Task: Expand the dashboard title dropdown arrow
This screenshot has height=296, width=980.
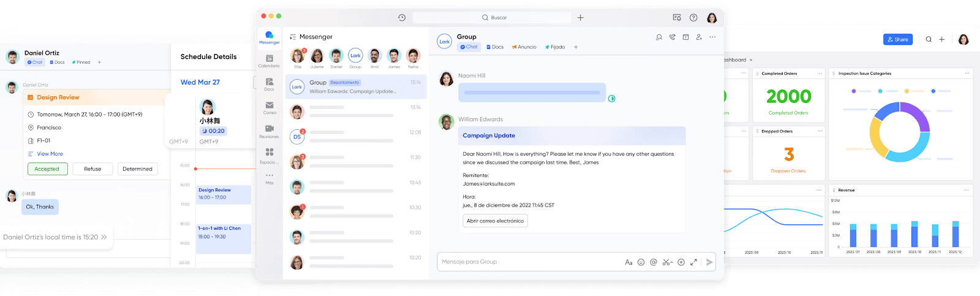Action: [x=751, y=60]
